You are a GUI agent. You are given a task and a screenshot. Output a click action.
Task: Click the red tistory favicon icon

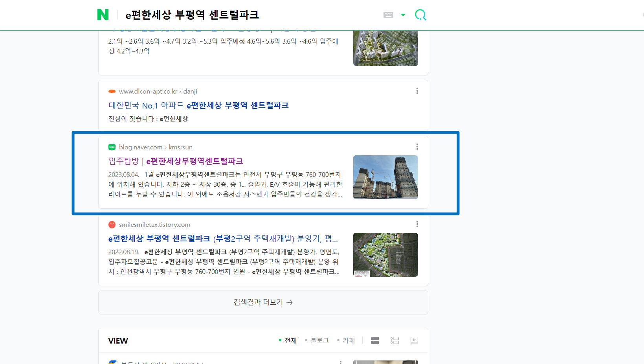112,224
